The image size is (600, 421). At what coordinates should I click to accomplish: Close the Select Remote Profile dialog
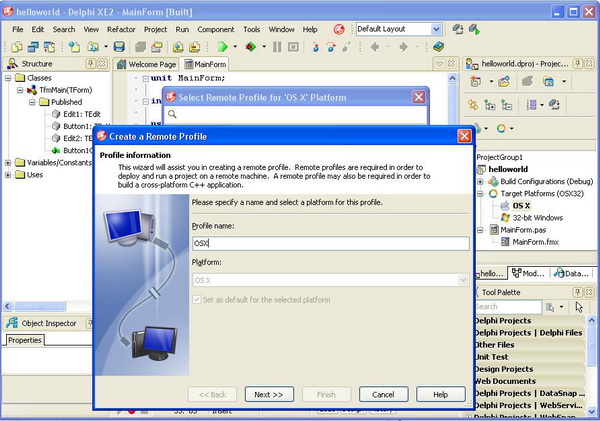click(419, 97)
